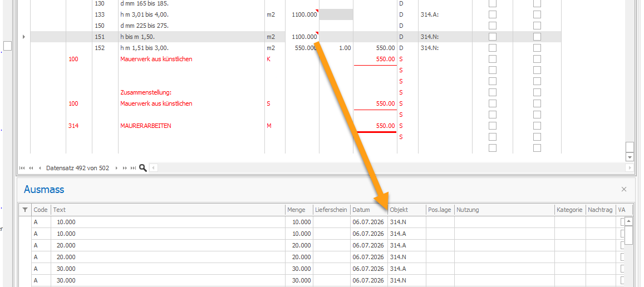644x287 pixels.
Task: Sort by Code column header
Action: tap(41, 210)
